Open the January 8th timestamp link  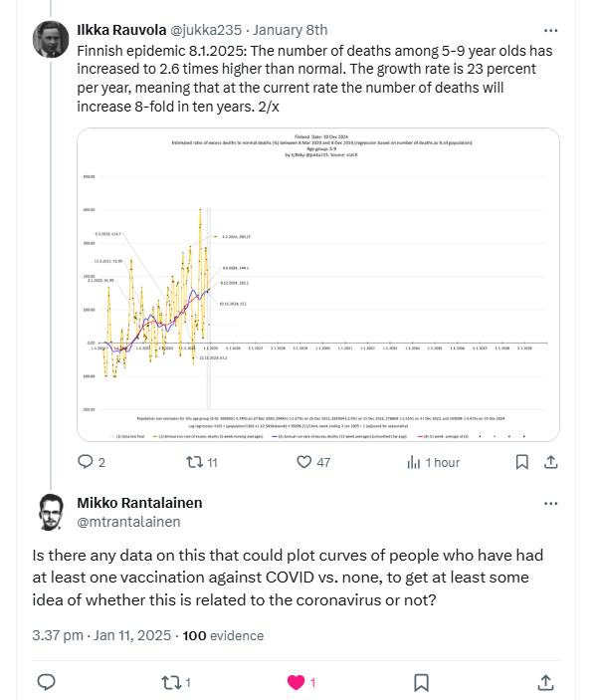tap(310, 31)
